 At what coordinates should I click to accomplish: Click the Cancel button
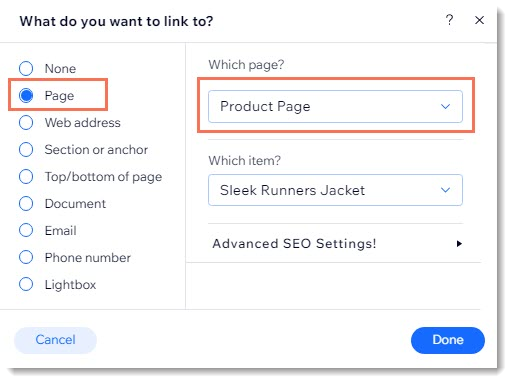point(55,340)
